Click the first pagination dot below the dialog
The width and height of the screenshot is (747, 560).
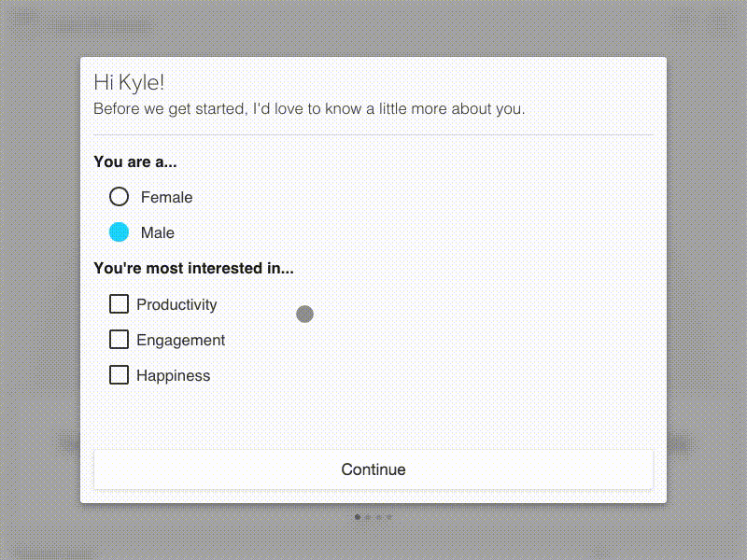[357, 516]
